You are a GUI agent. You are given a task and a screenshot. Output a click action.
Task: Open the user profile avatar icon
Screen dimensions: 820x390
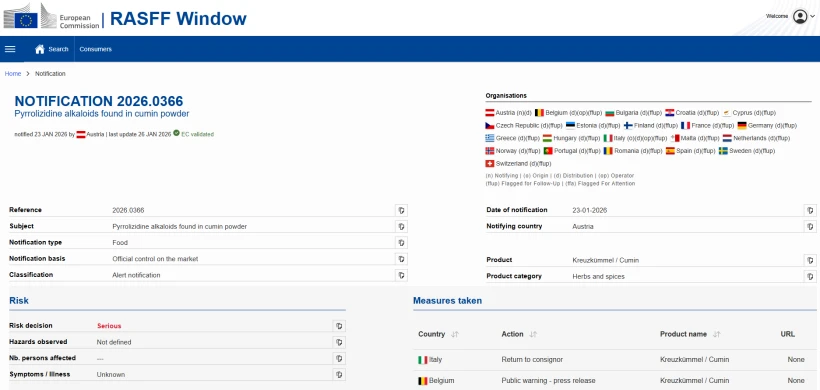pyautogui.click(x=800, y=16)
